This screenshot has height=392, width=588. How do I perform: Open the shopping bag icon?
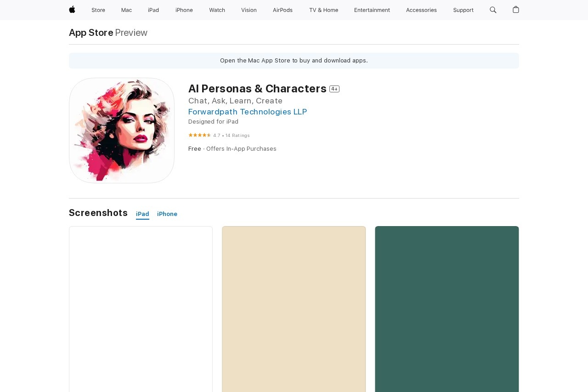click(x=516, y=10)
